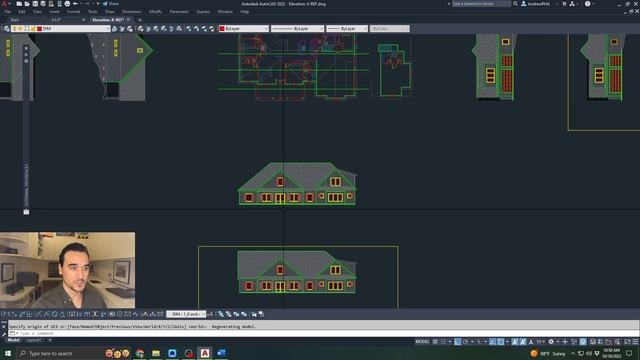The height and width of the screenshot is (360, 640).
Task: Switch to the Elevation A REF drawing tab
Action: [x=108, y=20]
